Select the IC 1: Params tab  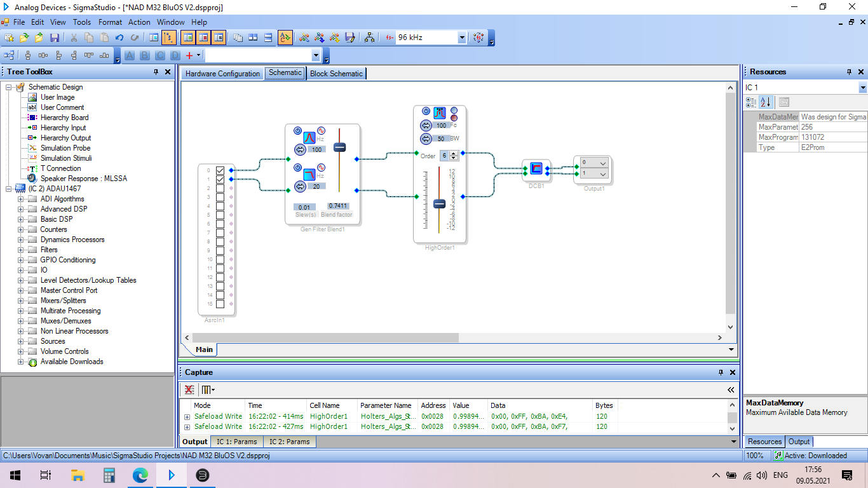click(236, 442)
